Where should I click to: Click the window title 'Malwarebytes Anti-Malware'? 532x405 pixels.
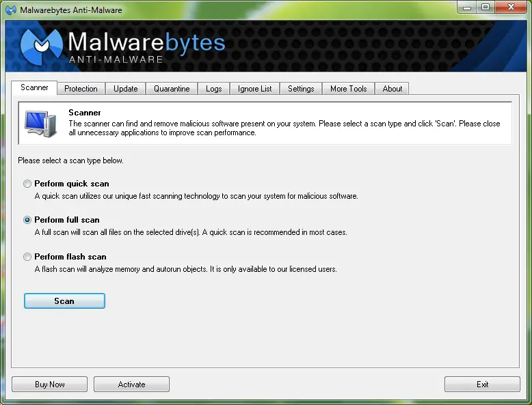[x=71, y=10]
